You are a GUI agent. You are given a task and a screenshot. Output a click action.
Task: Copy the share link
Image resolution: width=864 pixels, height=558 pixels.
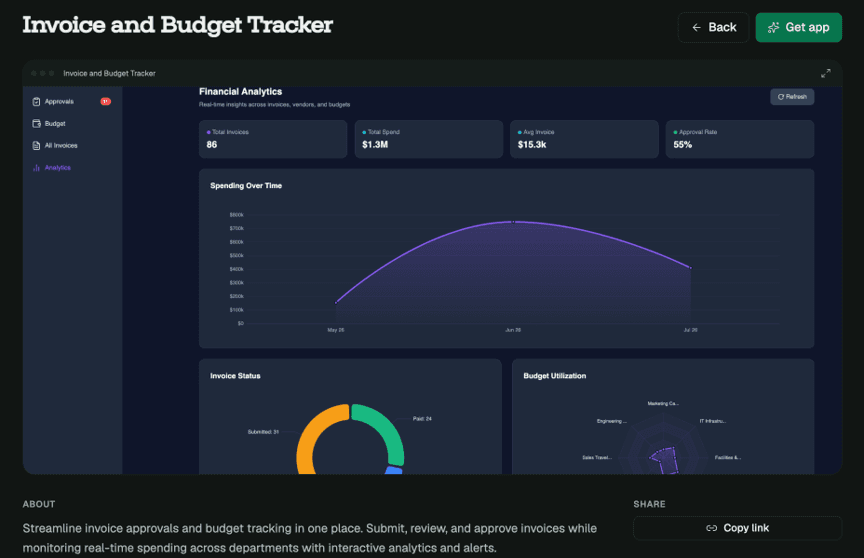737,528
